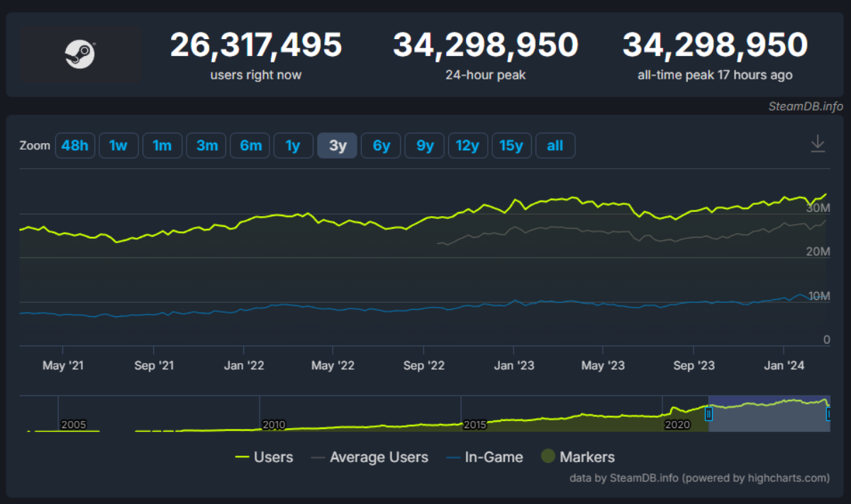Toggle the In-Game series legend item
The width and height of the screenshot is (851, 504).
coord(484,457)
